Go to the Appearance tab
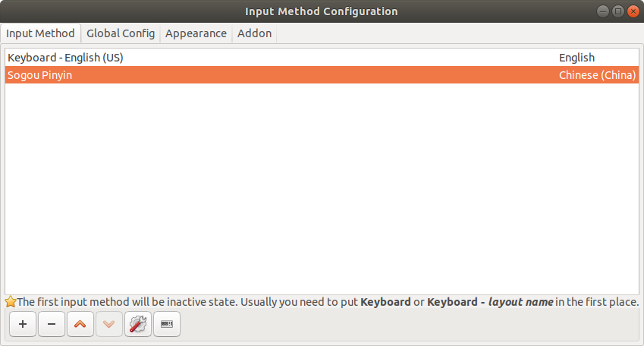The height and width of the screenshot is (346, 644). [196, 33]
